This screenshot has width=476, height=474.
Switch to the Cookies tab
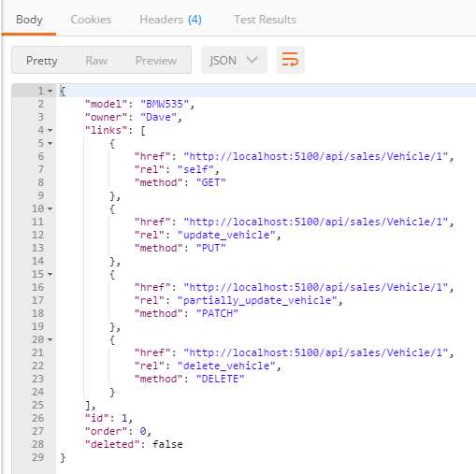(x=91, y=20)
